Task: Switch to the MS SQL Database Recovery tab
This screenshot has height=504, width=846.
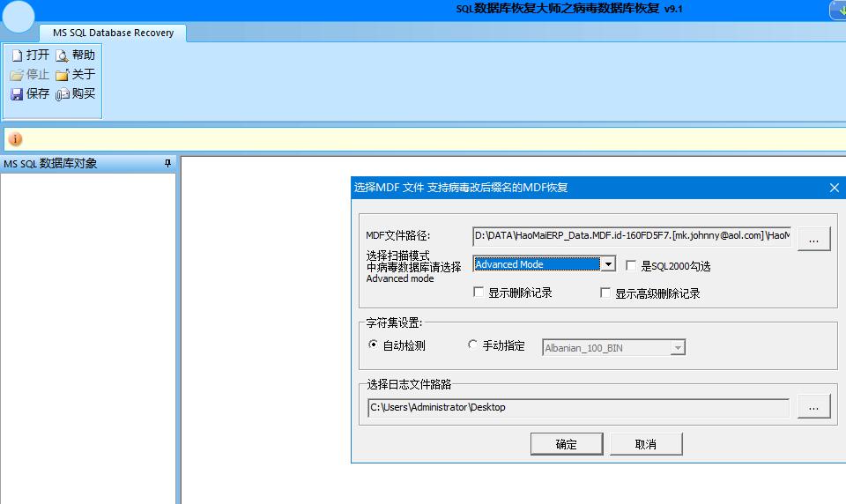Action: click(x=114, y=33)
